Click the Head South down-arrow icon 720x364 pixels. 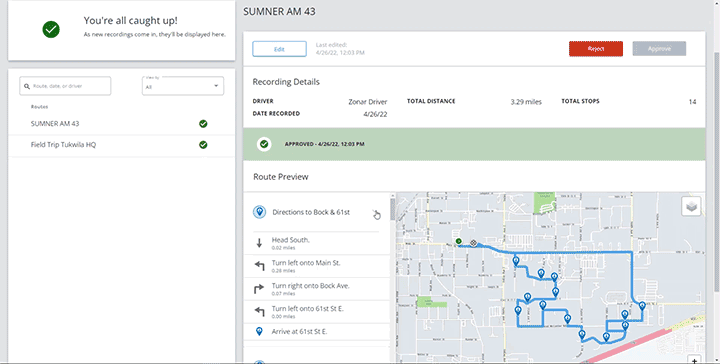click(x=259, y=243)
